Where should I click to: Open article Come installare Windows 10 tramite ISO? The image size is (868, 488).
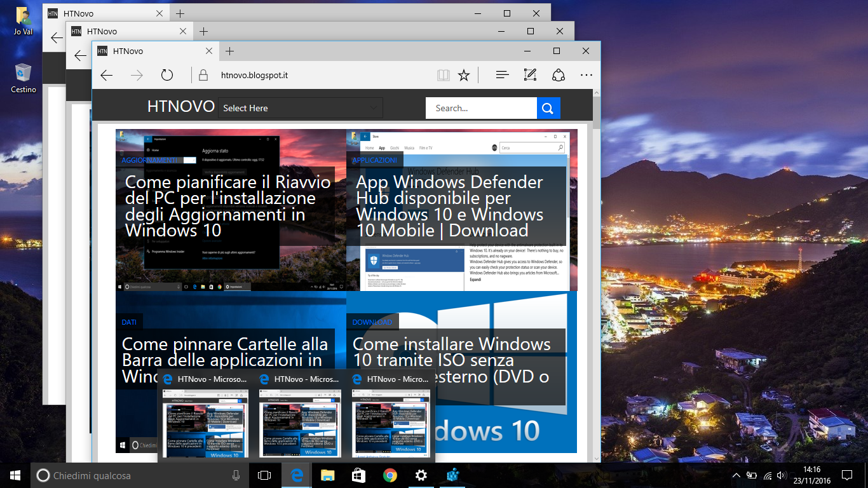[452, 360]
